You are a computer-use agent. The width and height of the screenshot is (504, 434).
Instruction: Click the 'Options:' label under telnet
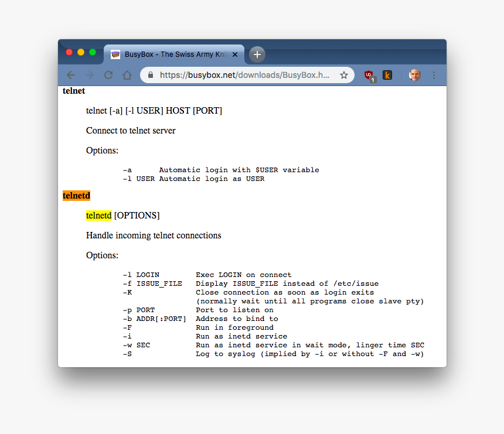click(102, 151)
